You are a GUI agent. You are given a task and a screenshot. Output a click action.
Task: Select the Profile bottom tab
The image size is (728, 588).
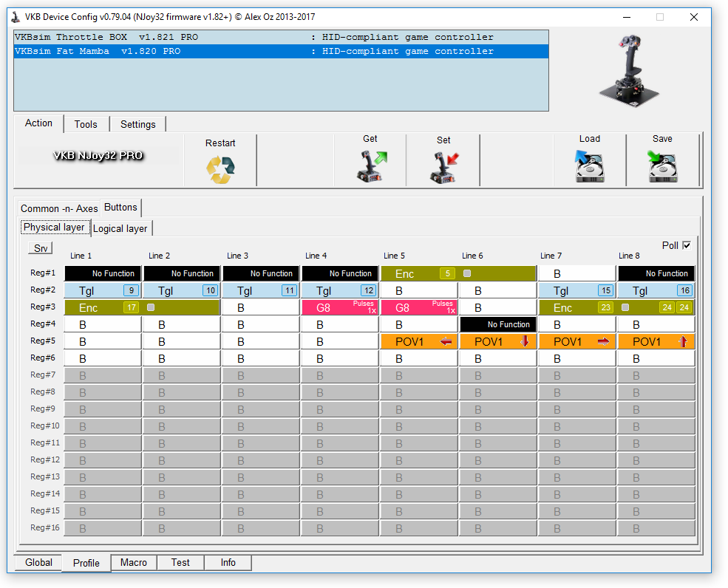click(86, 563)
